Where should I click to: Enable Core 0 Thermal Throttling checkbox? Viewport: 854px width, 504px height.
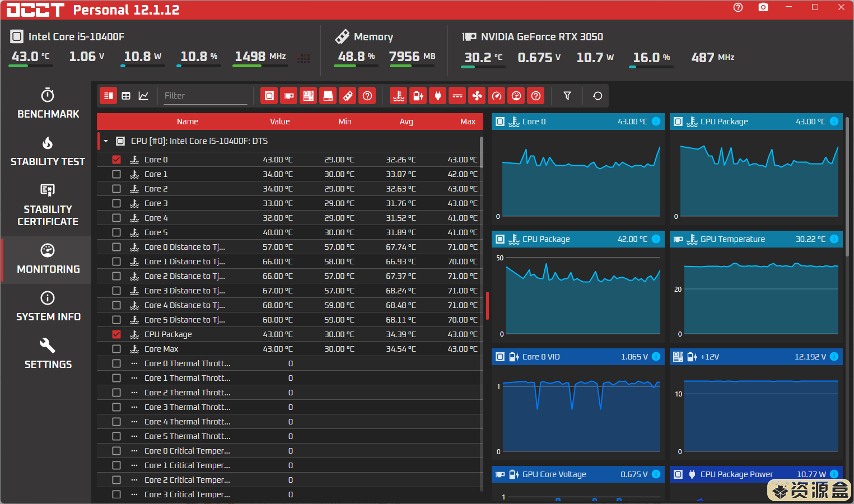click(116, 363)
